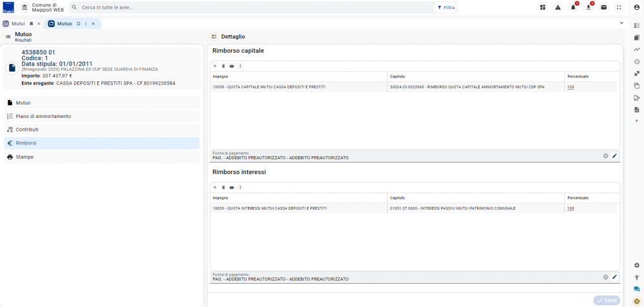Viewport: 644px width, 307px height.
Task: Clear Forma di pagamento in Rimborso capitale
Action: (x=606, y=155)
